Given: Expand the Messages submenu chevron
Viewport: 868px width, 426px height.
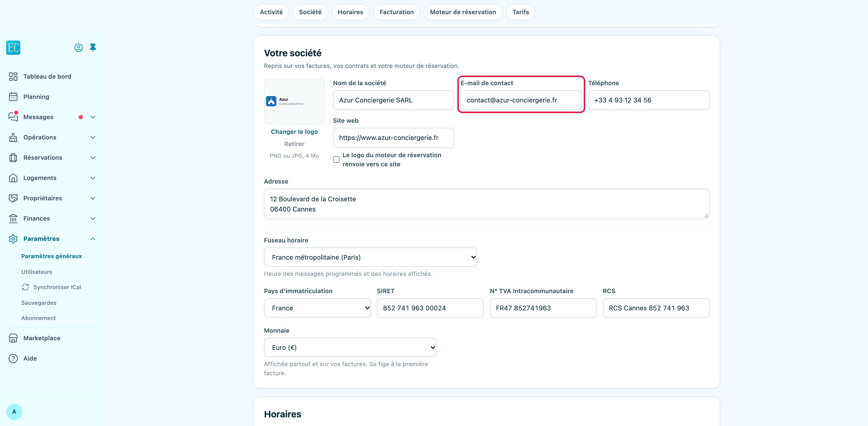Looking at the screenshot, I should (93, 117).
